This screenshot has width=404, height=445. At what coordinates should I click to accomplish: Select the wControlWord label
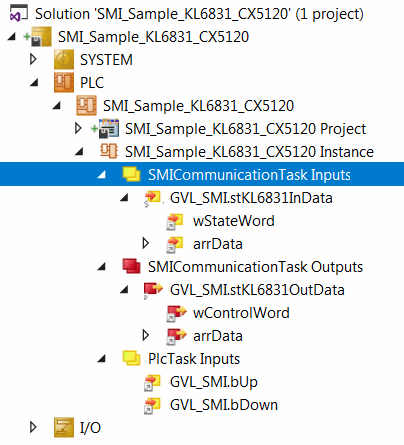point(241,313)
